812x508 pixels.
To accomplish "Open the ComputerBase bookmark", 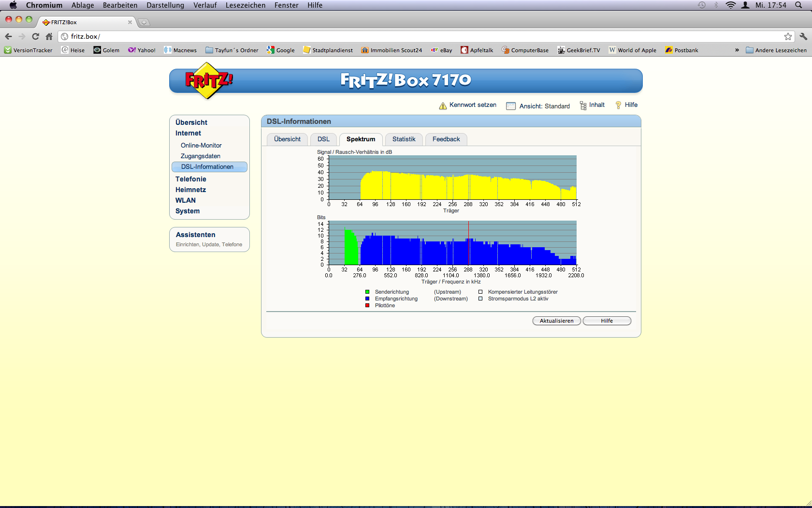I will [525, 50].
